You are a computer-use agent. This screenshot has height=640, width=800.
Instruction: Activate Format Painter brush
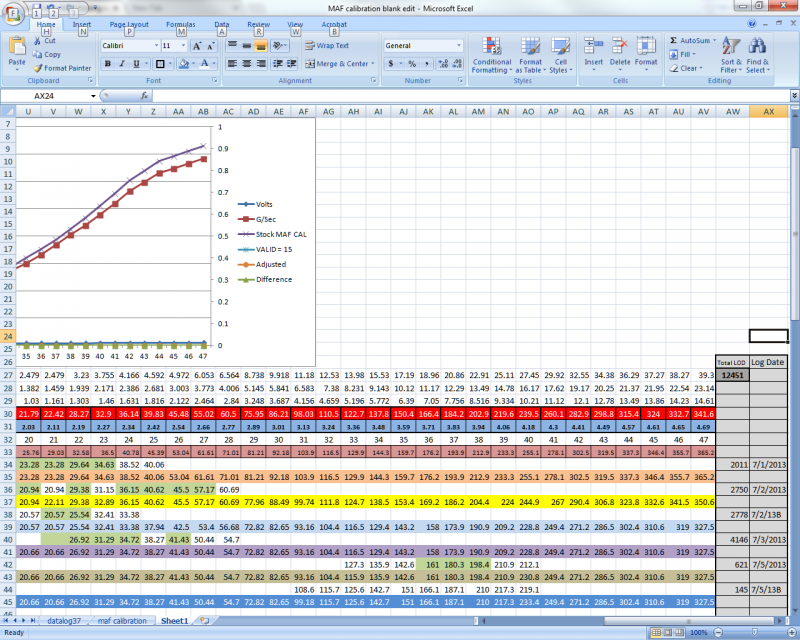click(x=37, y=68)
